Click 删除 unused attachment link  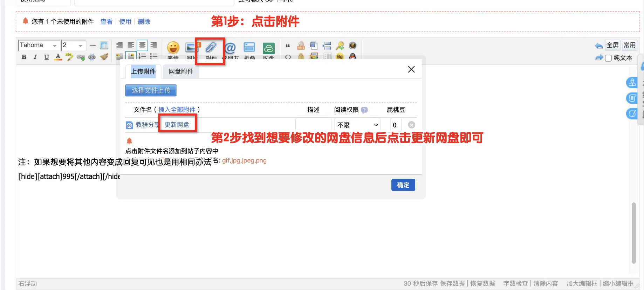(x=144, y=22)
